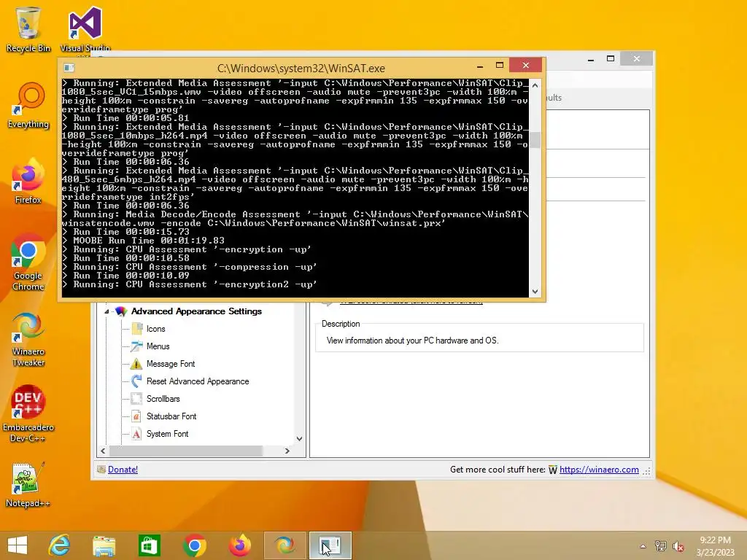
Task: Open Windows Store in the taskbar
Action: 149,545
